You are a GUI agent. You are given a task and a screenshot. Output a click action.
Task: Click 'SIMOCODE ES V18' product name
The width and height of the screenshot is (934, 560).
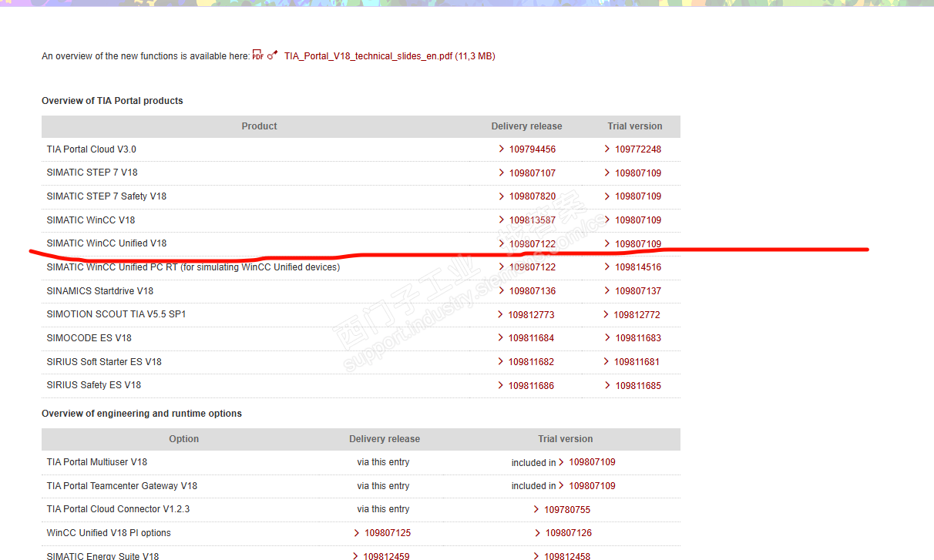click(x=89, y=338)
